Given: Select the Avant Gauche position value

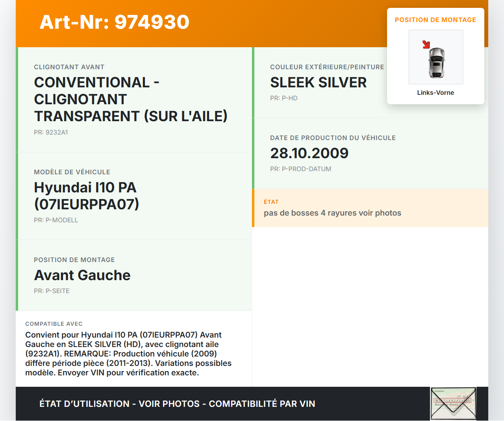Looking at the screenshot, I should [82, 275].
